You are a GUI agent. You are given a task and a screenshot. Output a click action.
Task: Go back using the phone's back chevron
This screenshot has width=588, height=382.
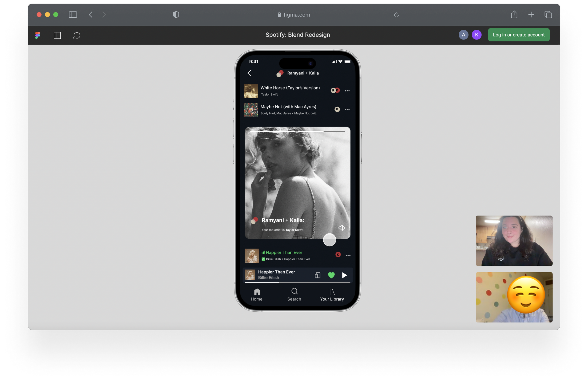[249, 73]
